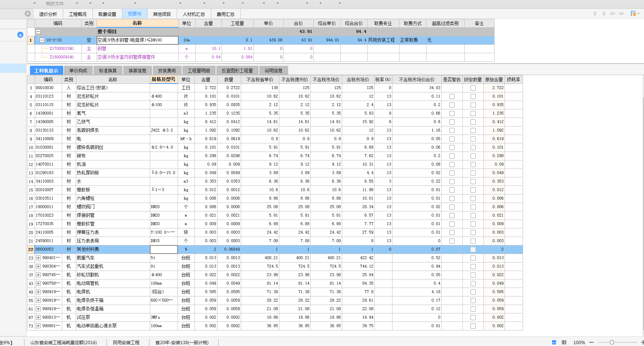Viewport: 644px width, 346px height.
Task: Toggle 是否暂估 checkbox for 压力表表弯 row
Action: click(452, 241)
